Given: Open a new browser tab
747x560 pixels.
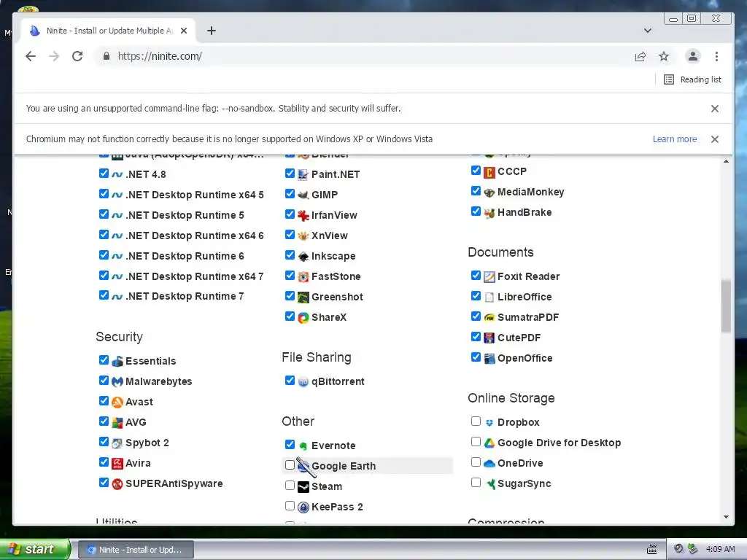Looking at the screenshot, I should (212, 31).
